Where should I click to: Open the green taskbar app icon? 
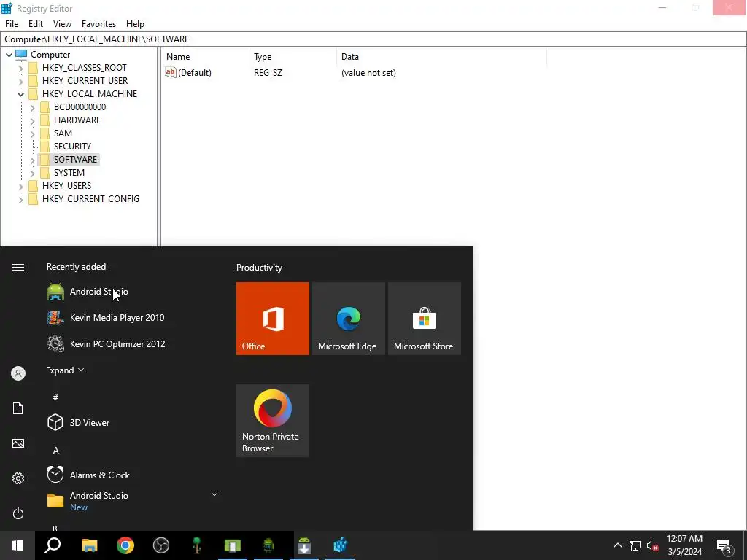[x=233, y=545]
